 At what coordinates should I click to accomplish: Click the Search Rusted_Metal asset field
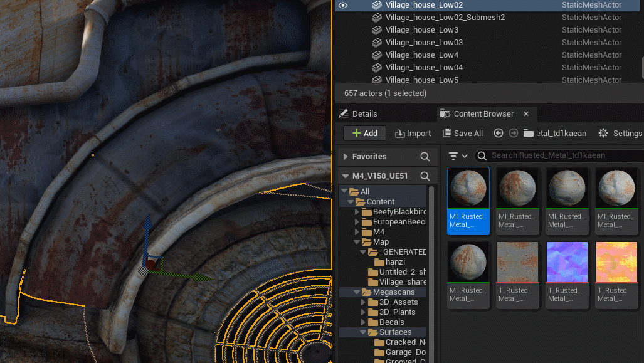(564, 155)
